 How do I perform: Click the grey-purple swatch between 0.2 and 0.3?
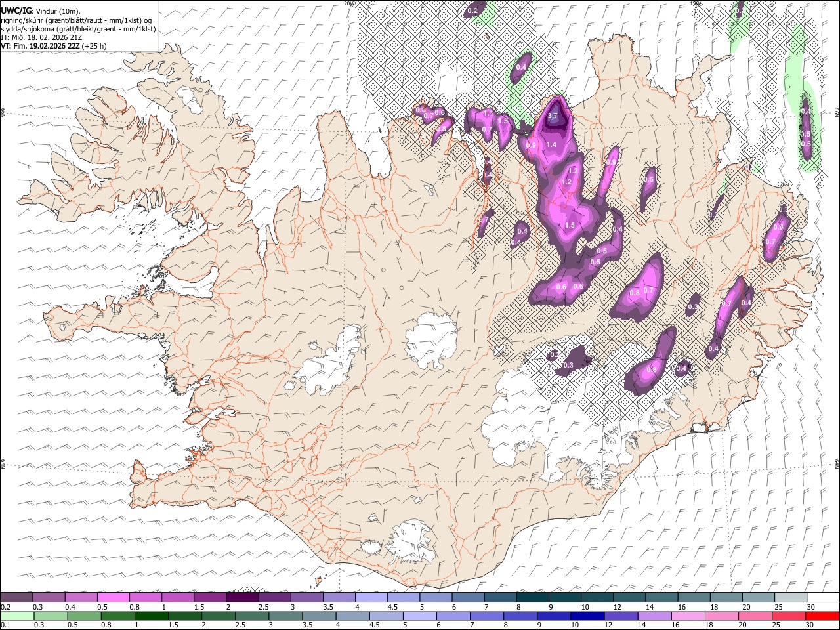tap(17, 597)
